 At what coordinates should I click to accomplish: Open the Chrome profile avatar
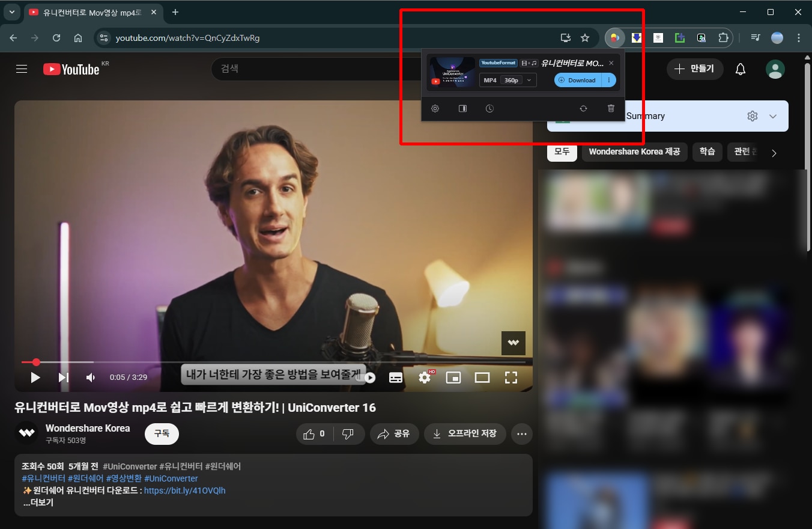click(777, 38)
